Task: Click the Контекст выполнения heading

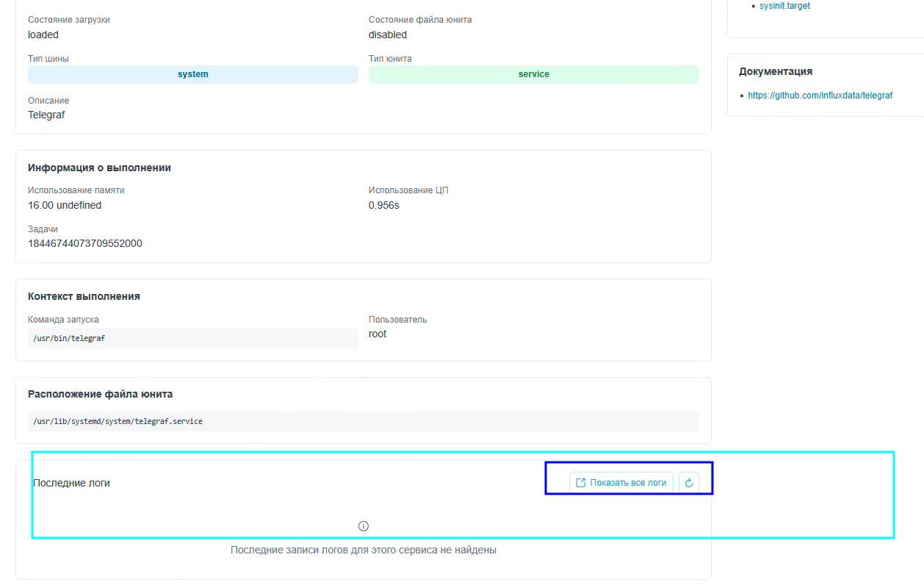Action: (x=84, y=296)
